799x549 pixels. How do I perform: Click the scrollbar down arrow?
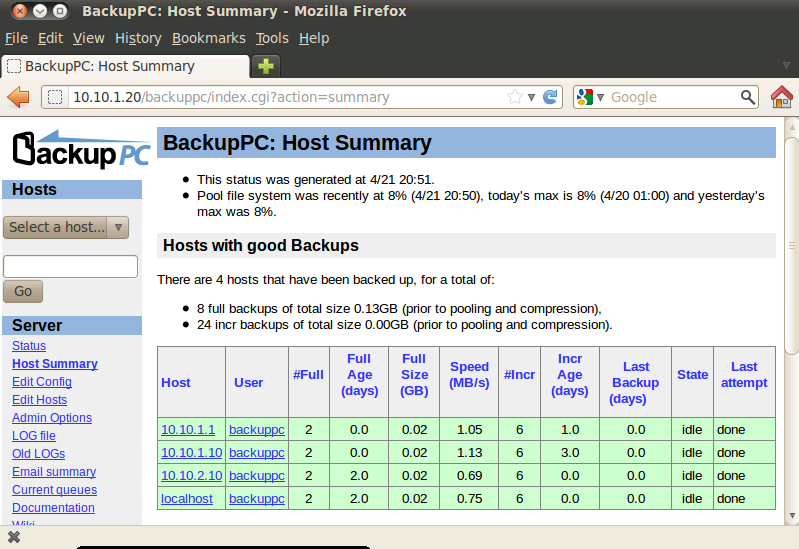click(x=792, y=516)
